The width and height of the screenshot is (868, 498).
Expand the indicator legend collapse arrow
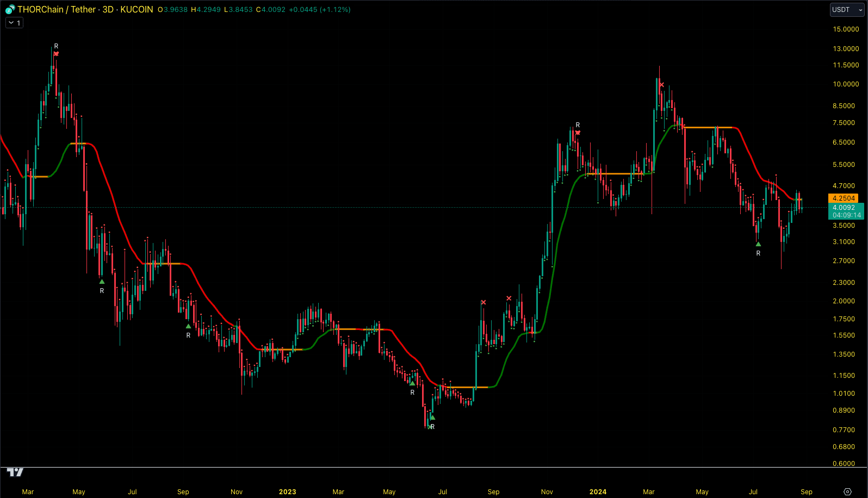[14, 23]
